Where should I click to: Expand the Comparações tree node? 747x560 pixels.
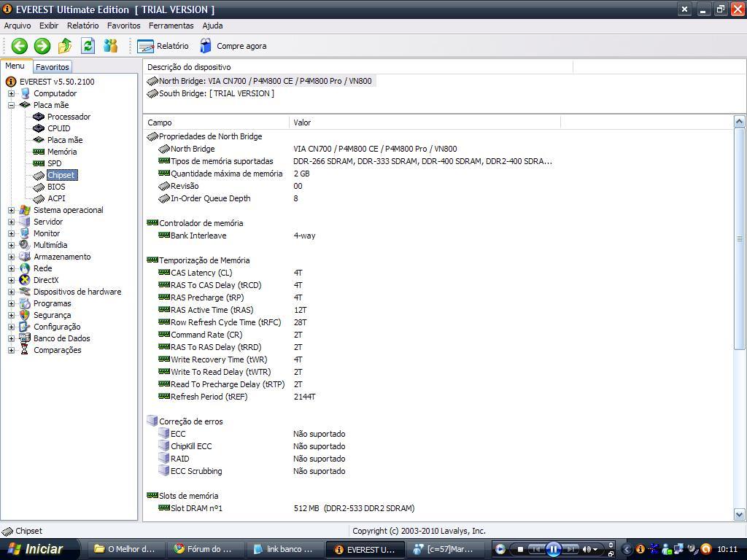[x=12, y=351]
